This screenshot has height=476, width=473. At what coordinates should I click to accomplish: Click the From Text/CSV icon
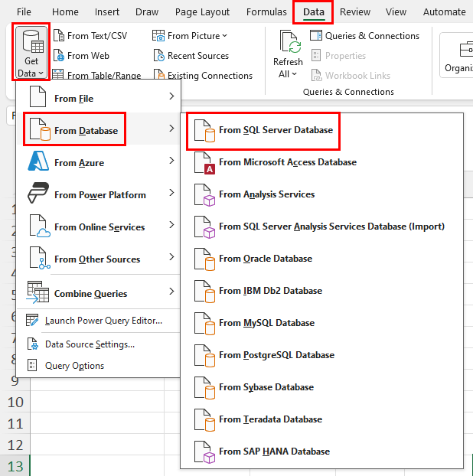coord(59,35)
